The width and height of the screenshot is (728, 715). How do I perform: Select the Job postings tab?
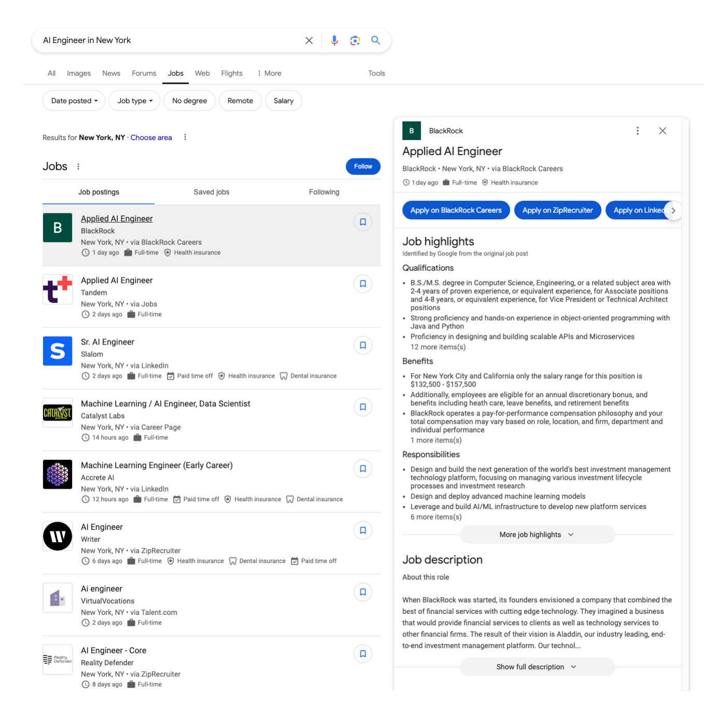(x=99, y=192)
